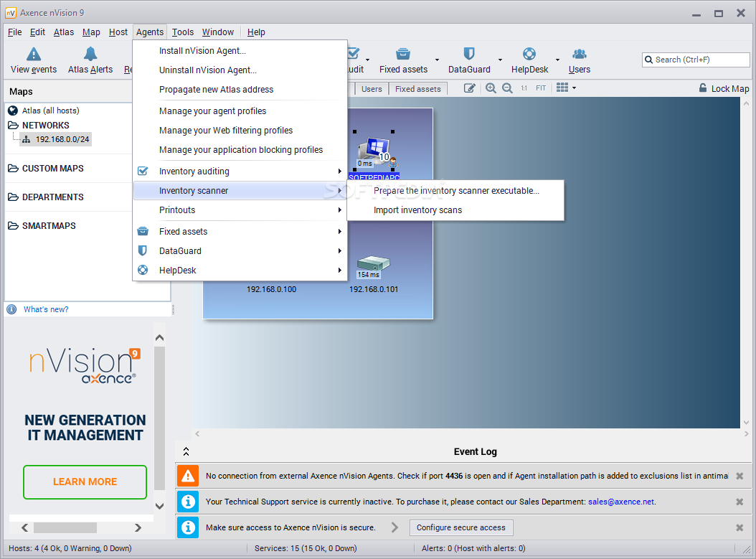Image resolution: width=756 pixels, height=559 pixels.
Task: Dismiss the secure access message
Action: coord(739,527)
